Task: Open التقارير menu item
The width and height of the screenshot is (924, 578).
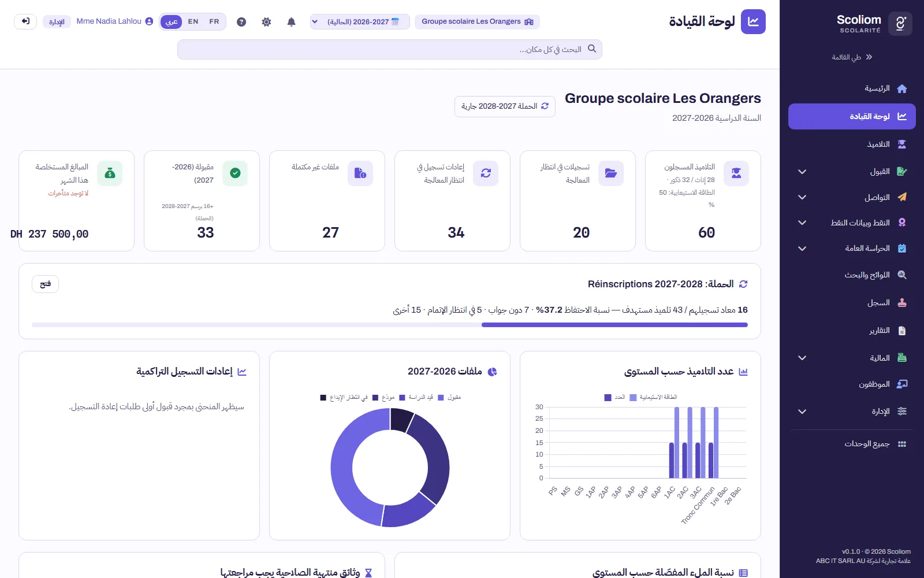Action: click(852, 330)
